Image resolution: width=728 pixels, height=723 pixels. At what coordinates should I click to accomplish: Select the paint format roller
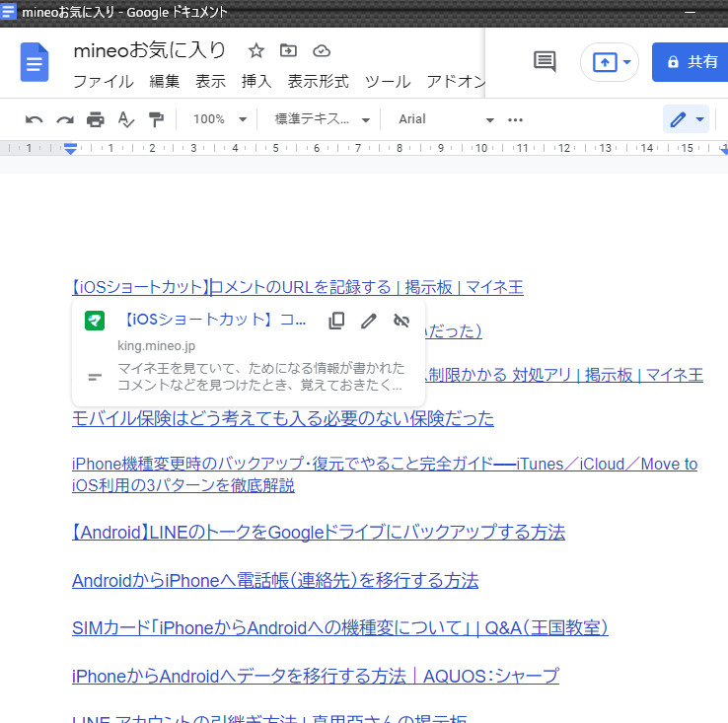point(156,119)
